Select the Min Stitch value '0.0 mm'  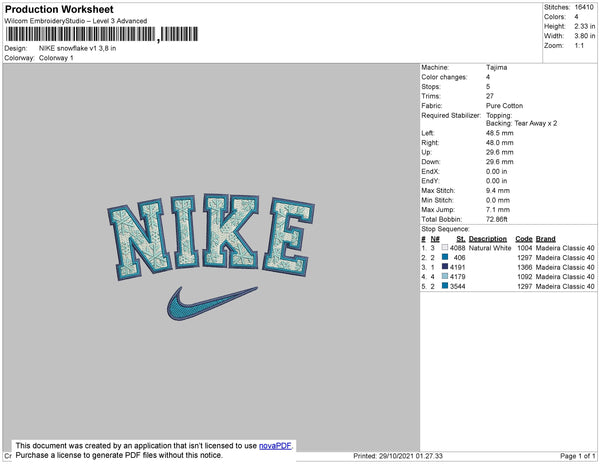pyautogui.click(x=498, y=200)
